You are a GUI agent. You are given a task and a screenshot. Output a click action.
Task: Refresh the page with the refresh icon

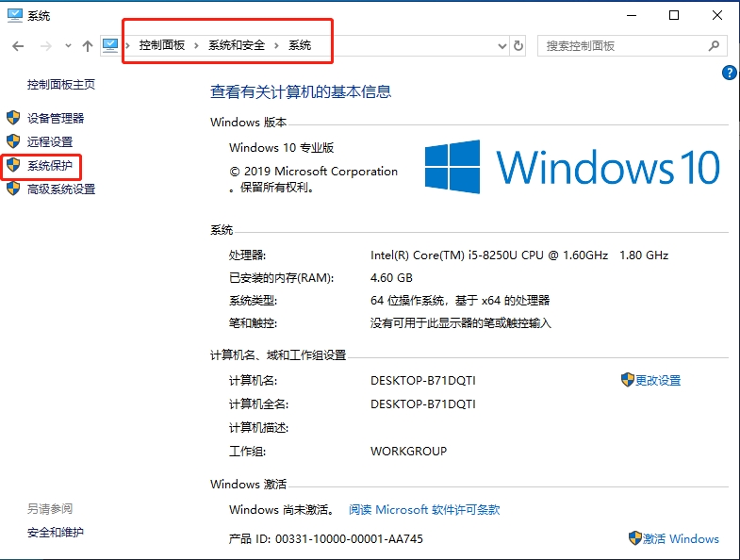(518, 46)
